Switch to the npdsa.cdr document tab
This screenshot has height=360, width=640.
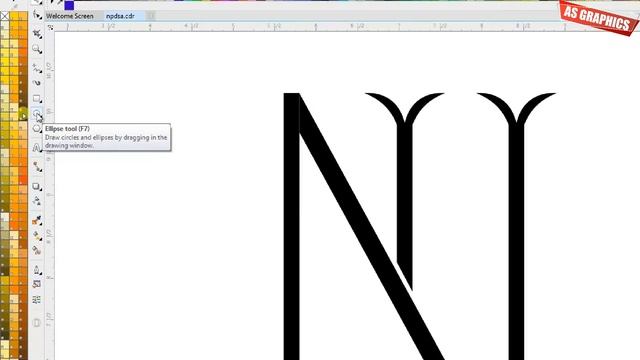coord(120,16)
